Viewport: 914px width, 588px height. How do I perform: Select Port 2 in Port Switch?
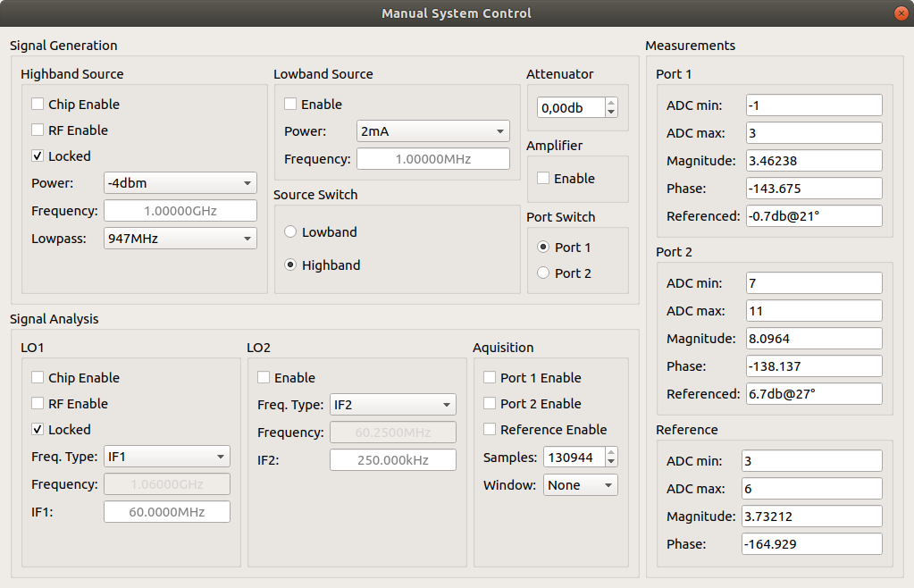(543, 273)
